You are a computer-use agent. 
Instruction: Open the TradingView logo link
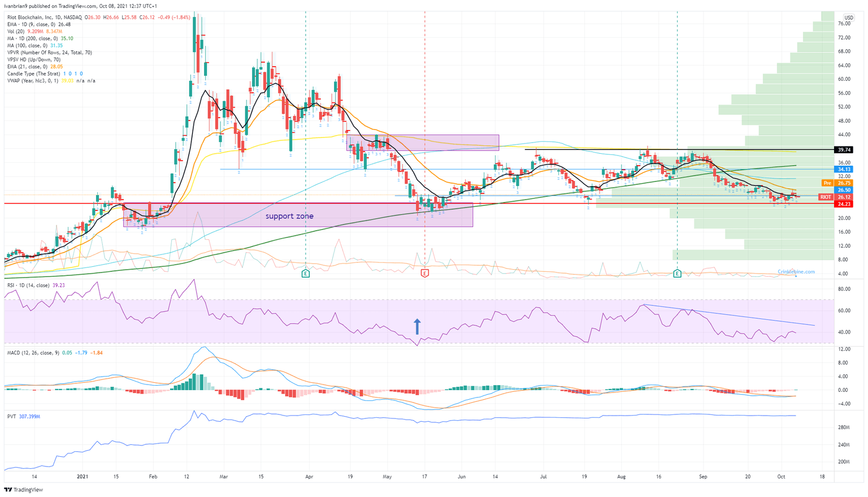pyautogui.click(x=24, y=490)
